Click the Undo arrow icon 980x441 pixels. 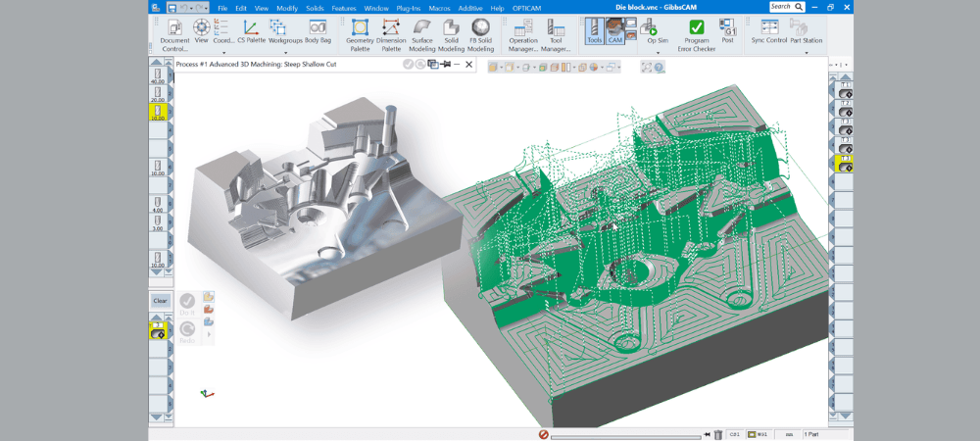184,8
